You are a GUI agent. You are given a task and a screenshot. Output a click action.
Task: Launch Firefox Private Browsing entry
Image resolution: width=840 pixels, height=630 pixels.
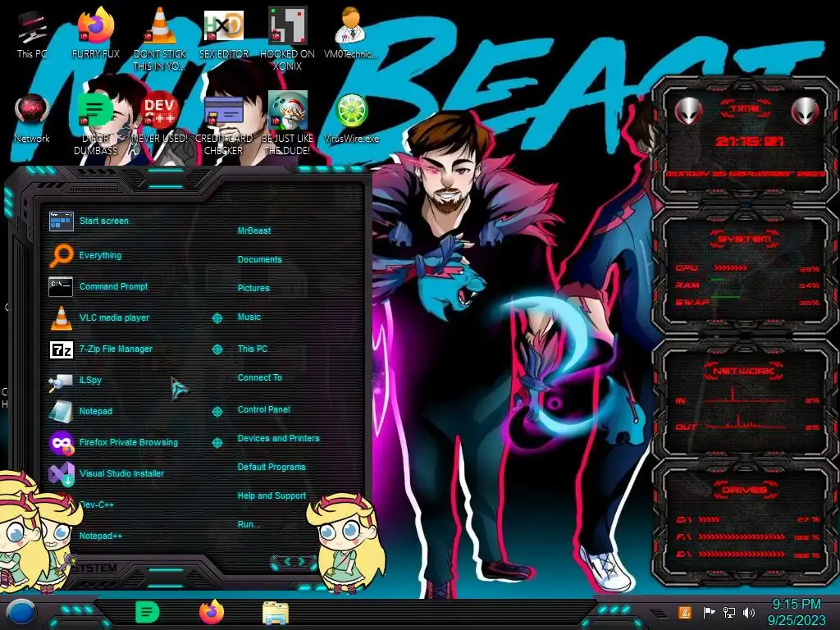128,442
